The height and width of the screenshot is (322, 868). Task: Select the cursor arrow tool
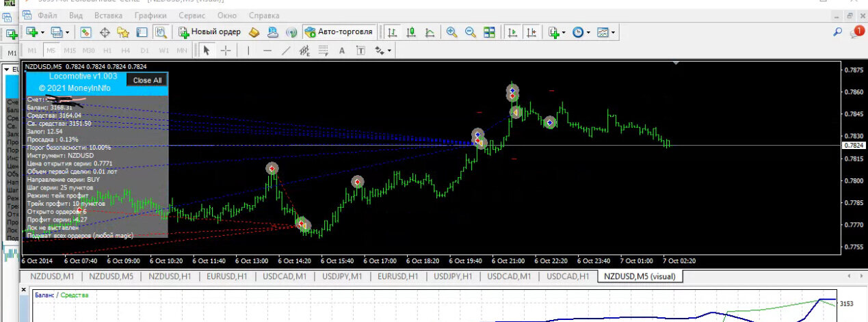(x=207, y=51)
